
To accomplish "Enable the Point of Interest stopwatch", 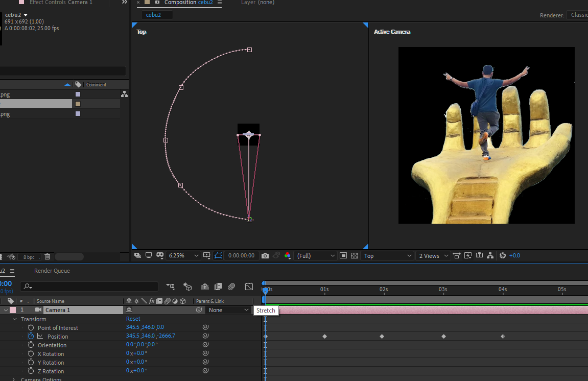I will tap(31, 328).
